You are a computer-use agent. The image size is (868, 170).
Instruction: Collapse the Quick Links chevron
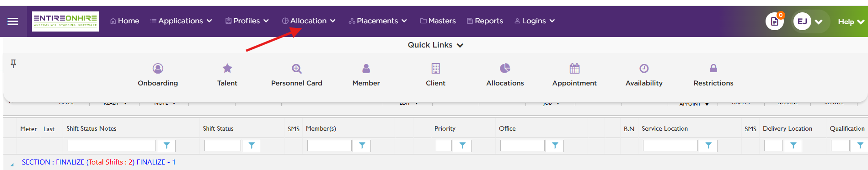point(460,45)
